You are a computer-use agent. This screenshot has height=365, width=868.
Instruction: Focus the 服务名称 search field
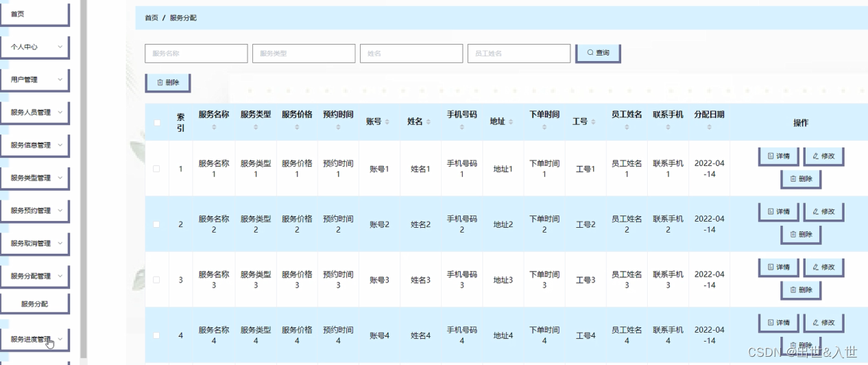(x=196, y=54)
